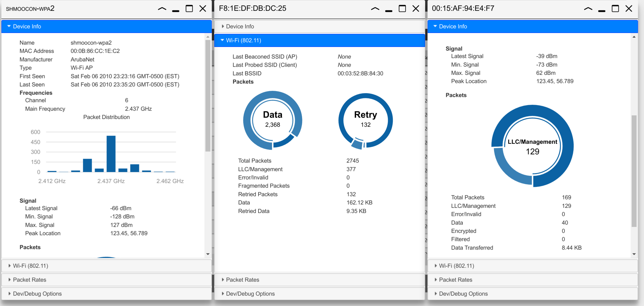Select Main Frequency value 2.437 GHz

click(138, 109)
